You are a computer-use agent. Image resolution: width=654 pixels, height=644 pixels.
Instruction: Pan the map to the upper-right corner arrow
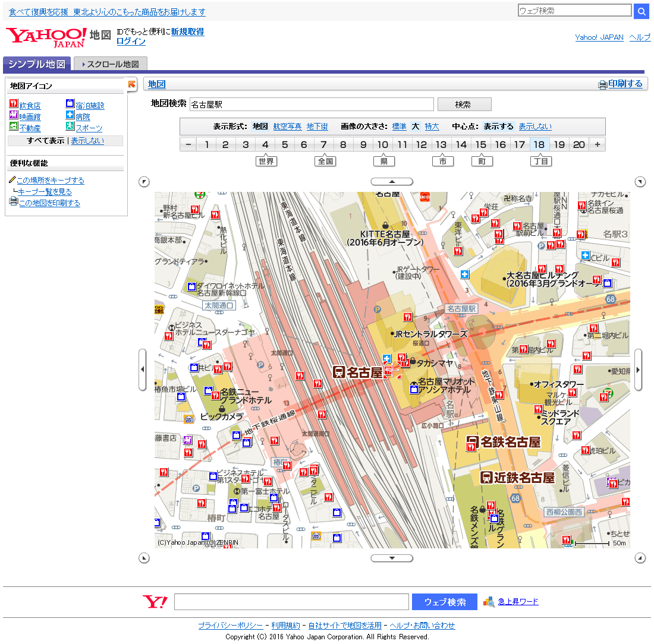tap(640, 182)
